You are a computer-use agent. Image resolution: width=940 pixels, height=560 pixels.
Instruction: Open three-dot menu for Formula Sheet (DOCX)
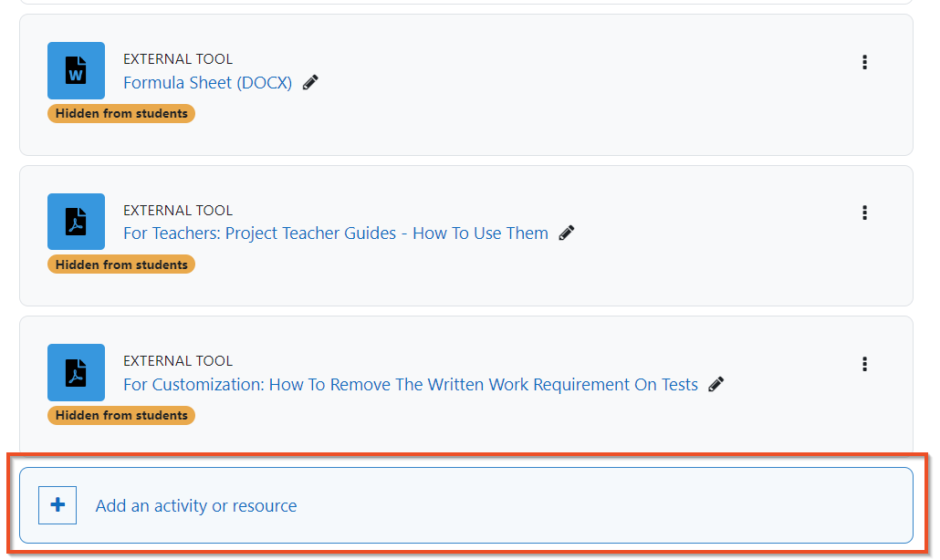[x=864, y=62]
